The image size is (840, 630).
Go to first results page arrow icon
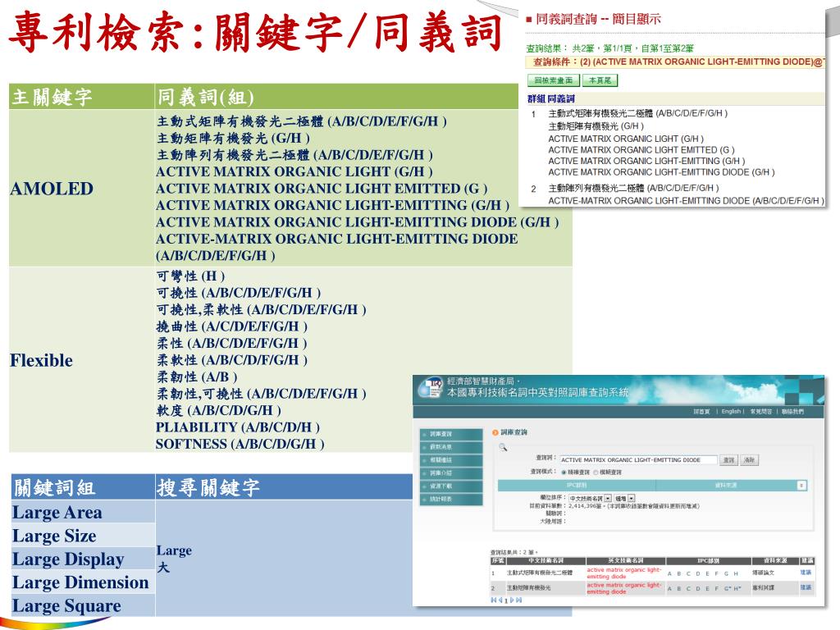click(x=493, y=600)
